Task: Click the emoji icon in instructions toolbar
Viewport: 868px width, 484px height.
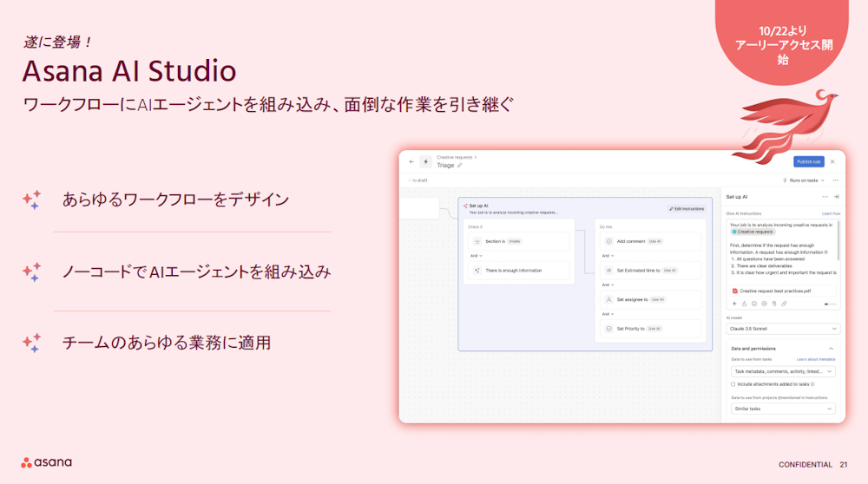Action: pyautogui.click(x=754, y=304)
